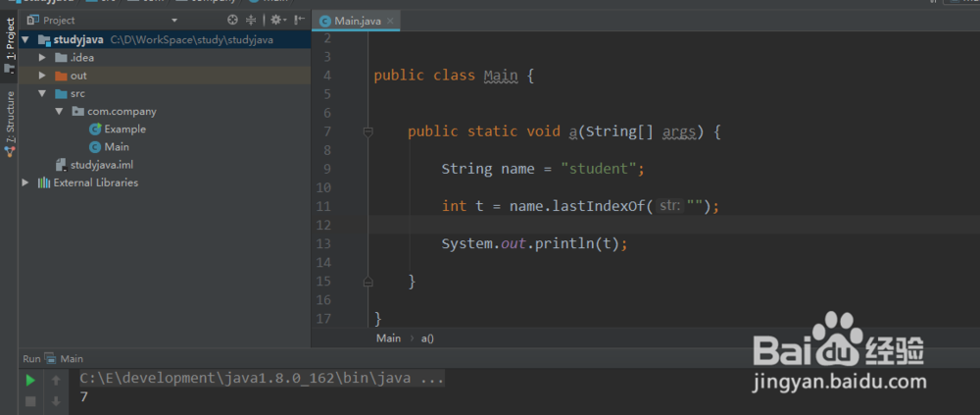Select the Main run configuration tab
This screenshot has height=415, width=980.
click(x=65, y=359)
